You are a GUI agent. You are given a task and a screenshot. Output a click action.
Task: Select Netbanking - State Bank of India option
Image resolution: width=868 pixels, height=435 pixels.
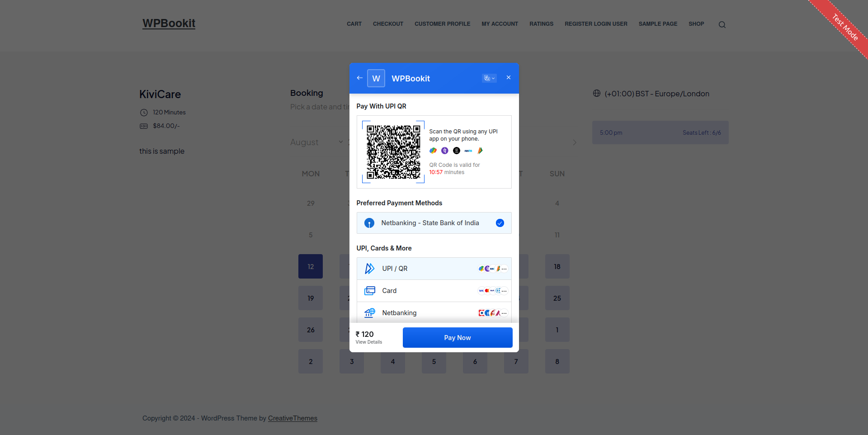434,223
